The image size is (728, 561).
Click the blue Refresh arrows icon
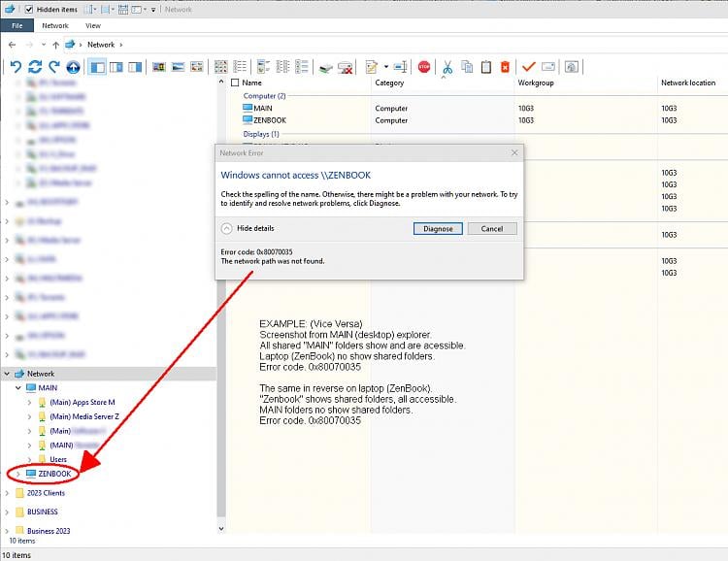35,67
